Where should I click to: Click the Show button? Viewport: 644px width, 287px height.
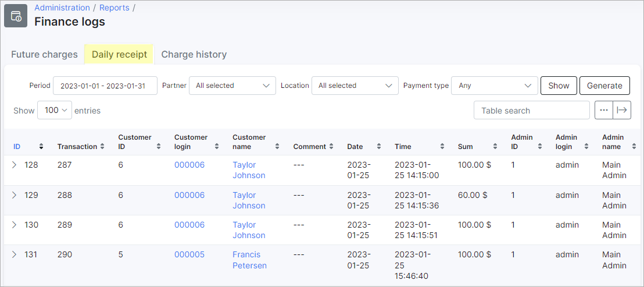pyautogui.click(x=559, y=86)
